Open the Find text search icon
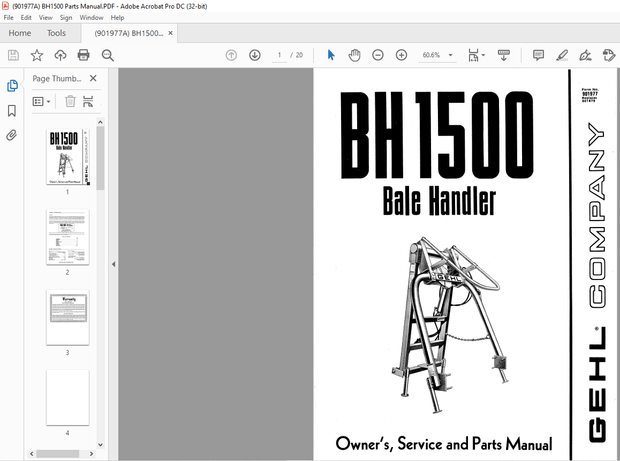620x461 pixels. click(x=108, y=55)
